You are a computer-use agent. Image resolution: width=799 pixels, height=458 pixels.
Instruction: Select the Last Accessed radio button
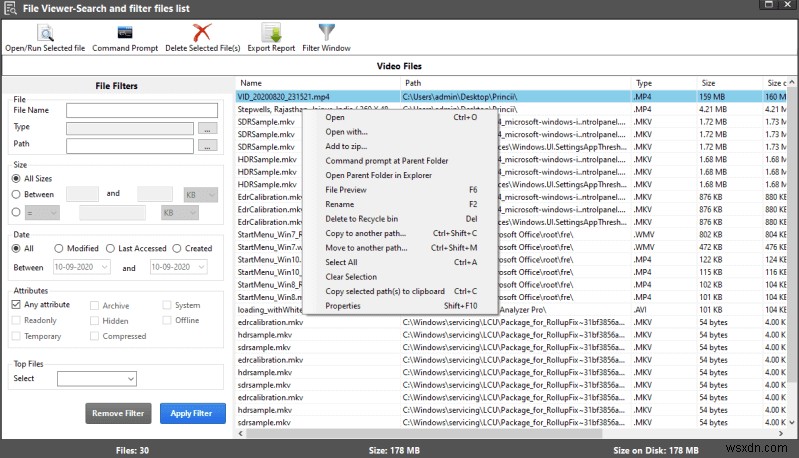(110, 248)
